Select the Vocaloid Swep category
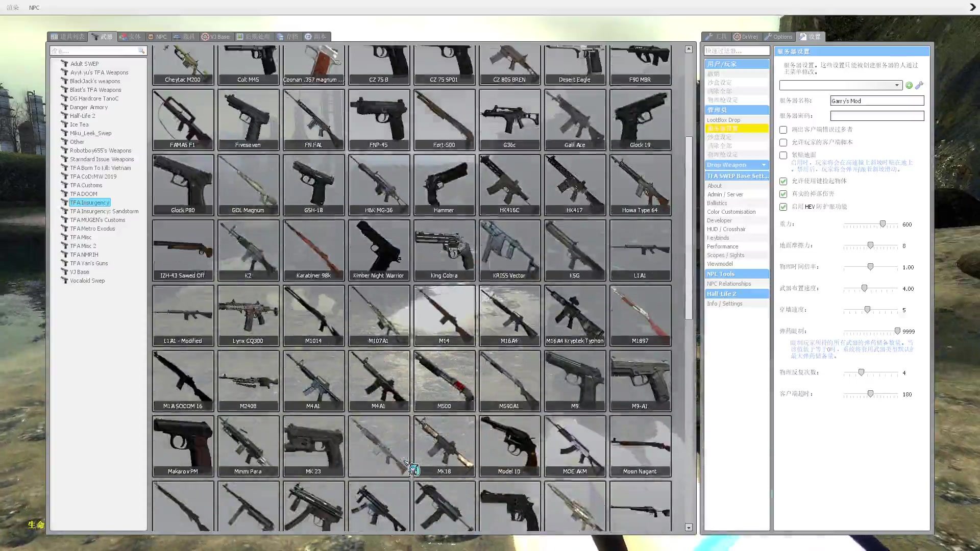980x551 pixels. (x=87, y=281)
